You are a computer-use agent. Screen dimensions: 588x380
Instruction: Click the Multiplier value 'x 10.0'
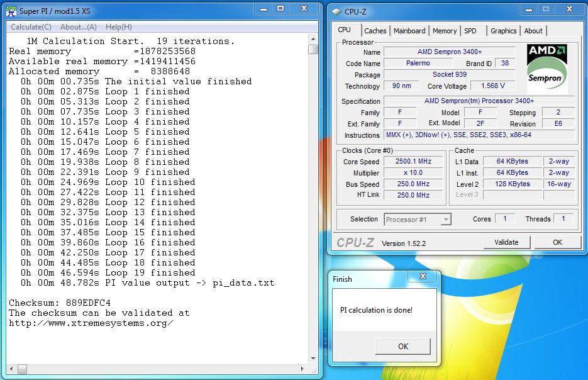(413, 172)
